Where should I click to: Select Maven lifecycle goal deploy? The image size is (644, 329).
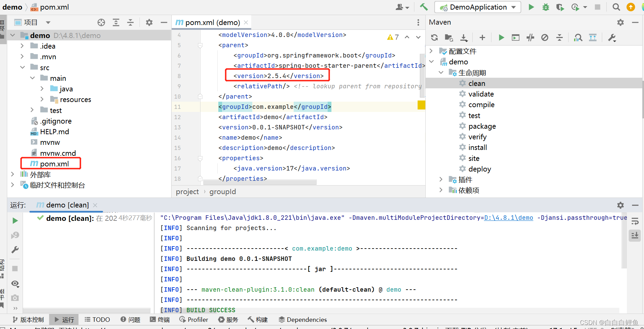click(x=479, y=169)
